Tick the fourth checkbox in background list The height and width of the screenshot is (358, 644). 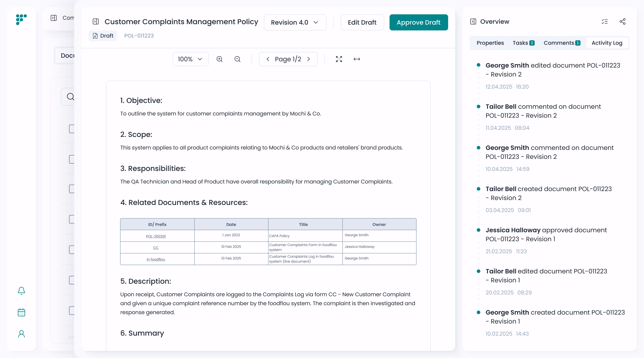click(72, 219)
